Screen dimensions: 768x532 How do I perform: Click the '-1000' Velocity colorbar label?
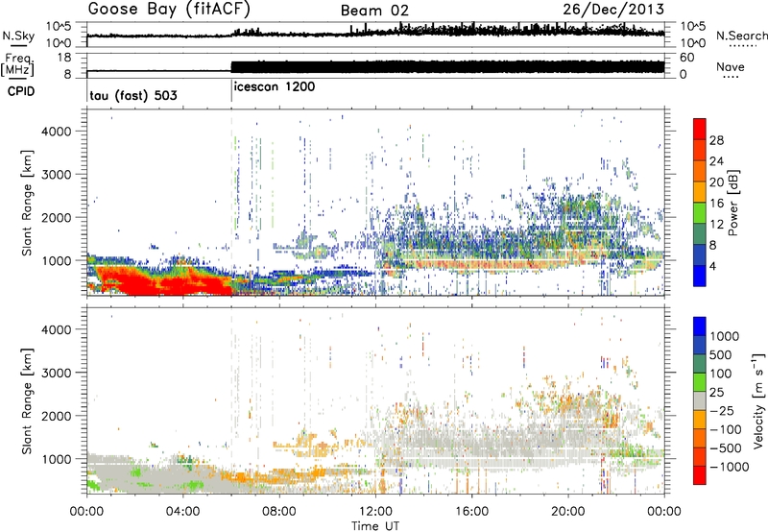tap(730, 467)
